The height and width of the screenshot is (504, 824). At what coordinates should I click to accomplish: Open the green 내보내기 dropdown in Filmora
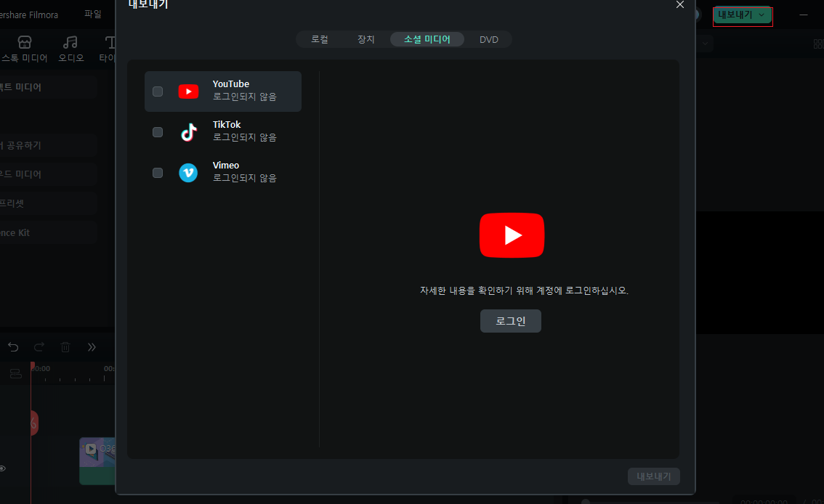(x=742, y=15)
